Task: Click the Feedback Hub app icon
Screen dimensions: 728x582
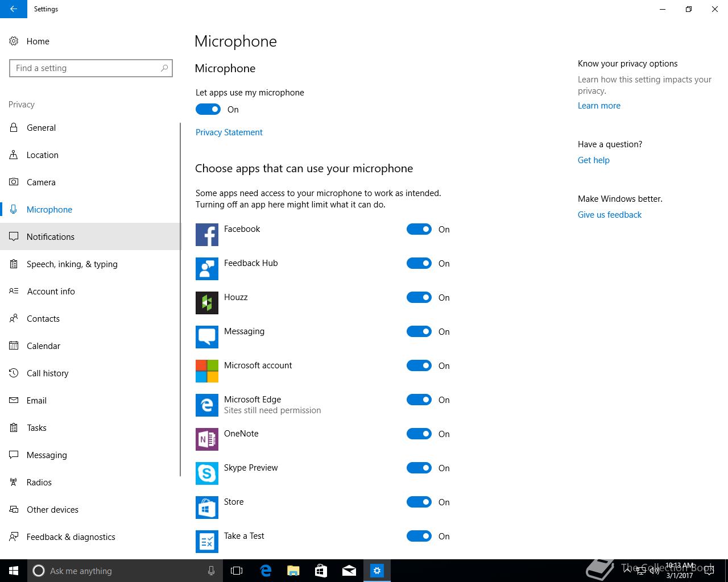Action: tap(207, 269)
